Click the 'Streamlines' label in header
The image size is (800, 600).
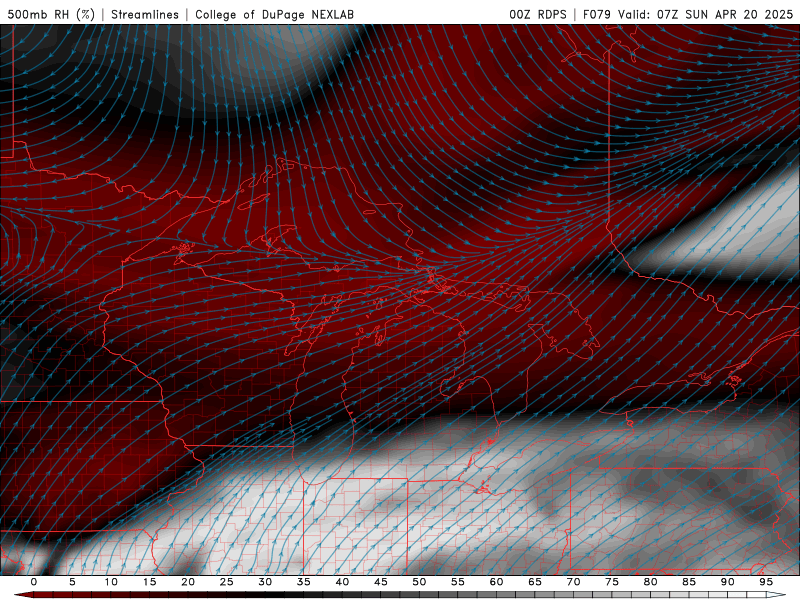pyautogui.click(x=145, y=15)
